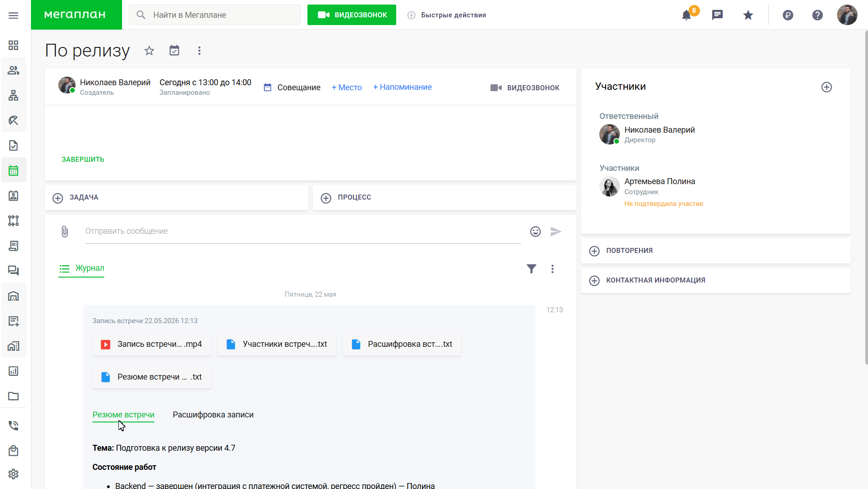Toggle favorite star next to По релизу

[x=149, y=51]
